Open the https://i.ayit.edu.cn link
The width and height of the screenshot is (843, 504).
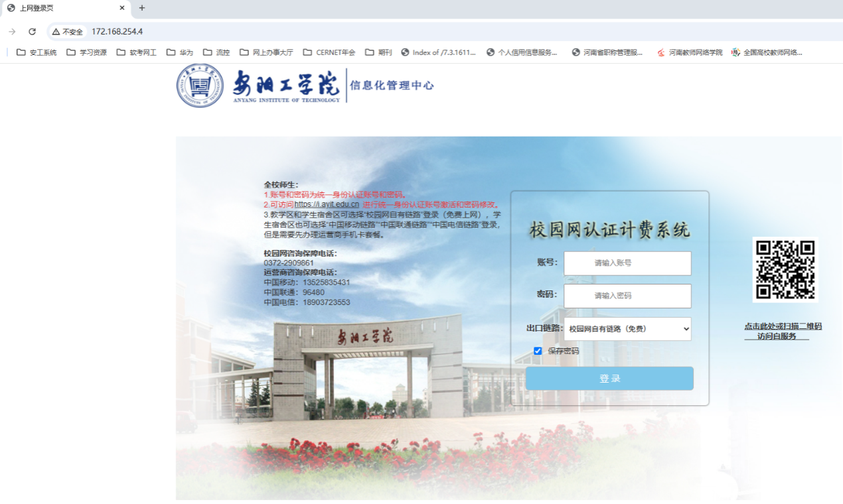click(x=327, y=204)
